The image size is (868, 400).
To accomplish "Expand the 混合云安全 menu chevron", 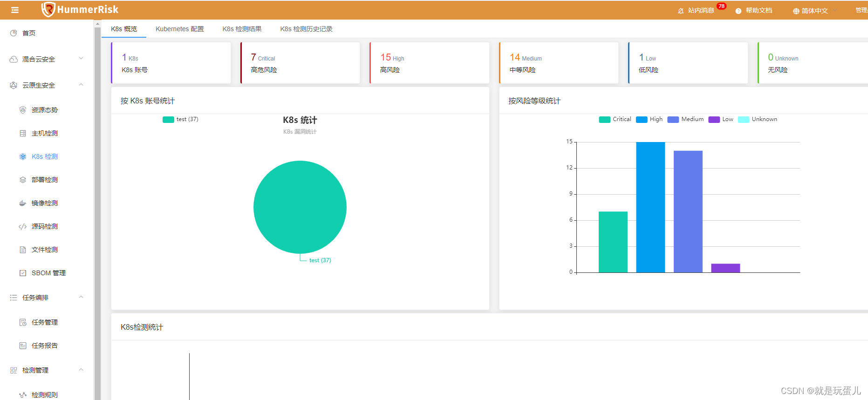I will (x=81, y=58).
